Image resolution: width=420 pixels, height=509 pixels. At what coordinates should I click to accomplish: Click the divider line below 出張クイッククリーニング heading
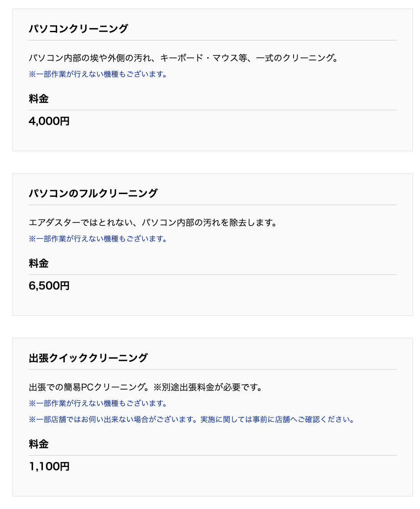click(213, 369)
